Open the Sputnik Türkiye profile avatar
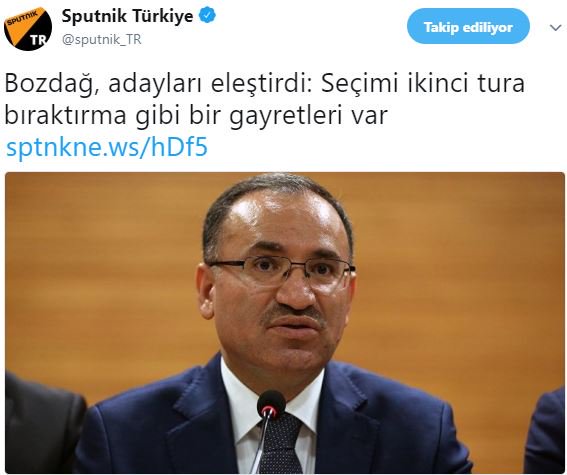This screenshot has height=475, width=567. coord(28,28)
